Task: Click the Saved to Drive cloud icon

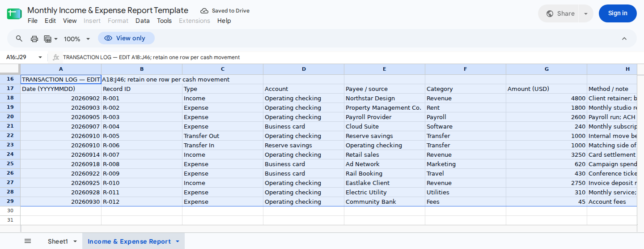Action: point(204,11)
